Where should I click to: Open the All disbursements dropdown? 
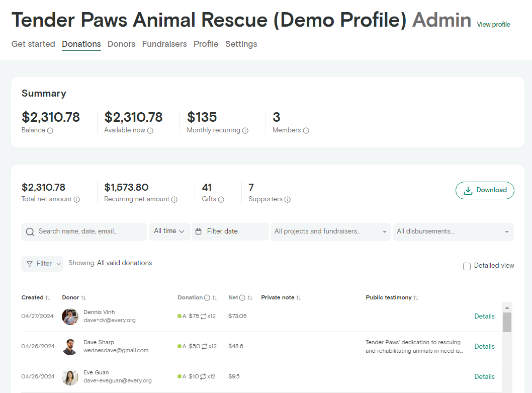[453, 232]
